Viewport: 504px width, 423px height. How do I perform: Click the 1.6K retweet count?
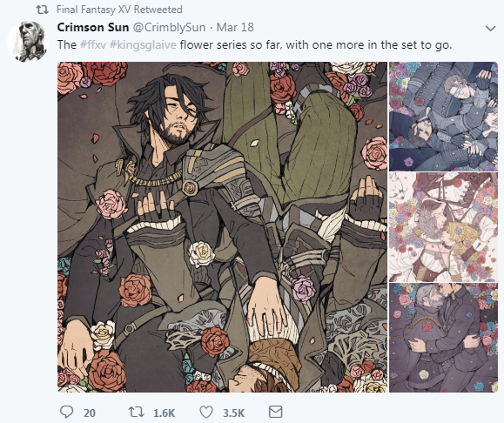[164, 413]
